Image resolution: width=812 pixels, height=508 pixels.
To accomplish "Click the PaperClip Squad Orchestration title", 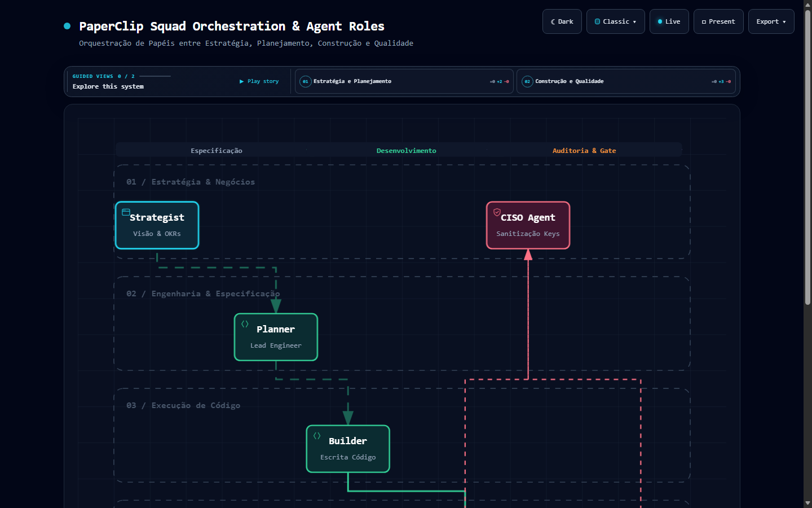I will point(232,27).
